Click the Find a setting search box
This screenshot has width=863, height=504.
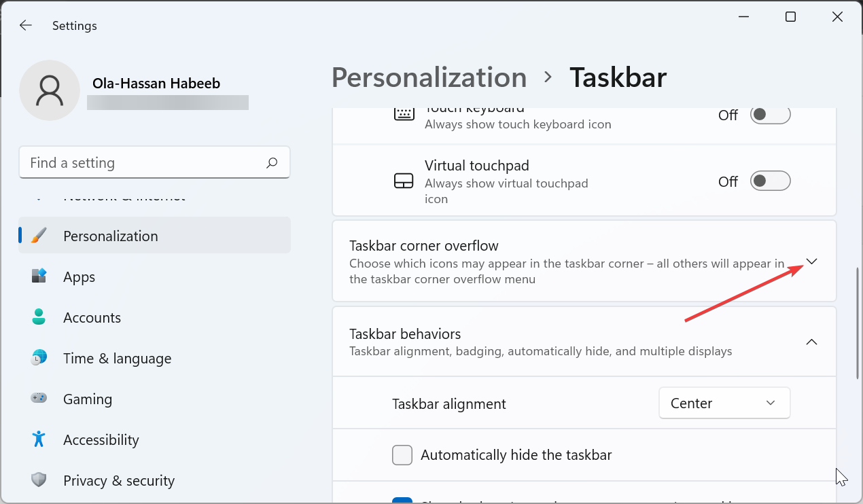click(143, 163)
